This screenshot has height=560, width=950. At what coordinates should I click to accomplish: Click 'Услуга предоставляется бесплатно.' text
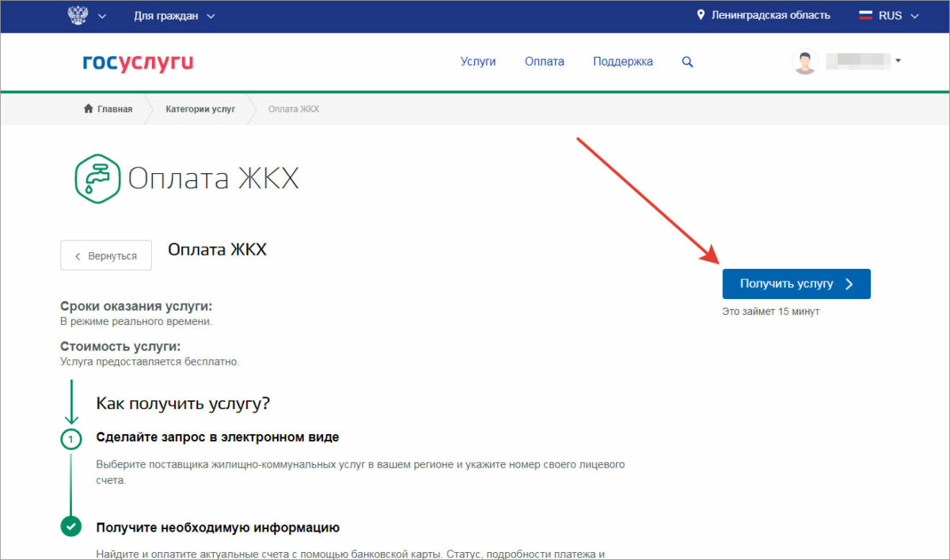coord(150,362)
